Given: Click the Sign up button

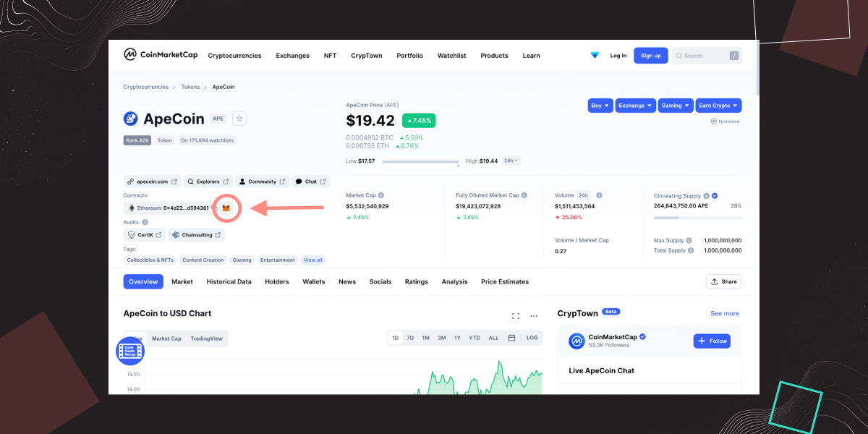Looking at the screenshot, I should click(650, 56).
